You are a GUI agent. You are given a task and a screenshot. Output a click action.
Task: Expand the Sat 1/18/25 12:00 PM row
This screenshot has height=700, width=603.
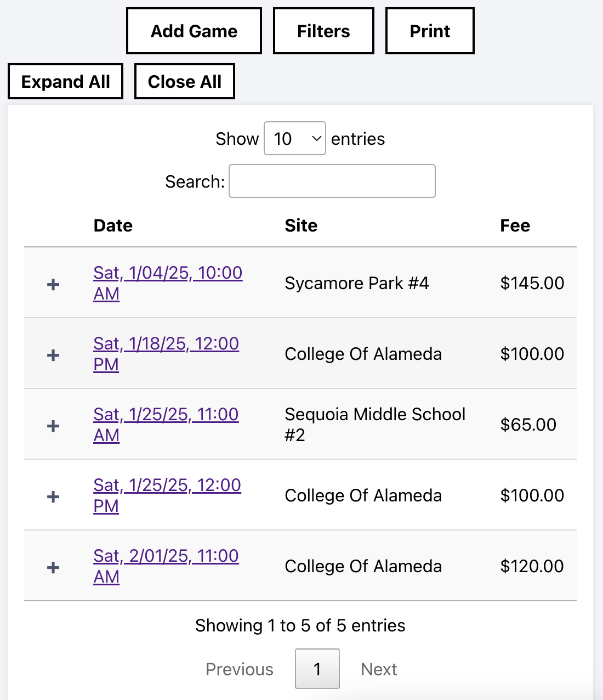pos(53,355)
